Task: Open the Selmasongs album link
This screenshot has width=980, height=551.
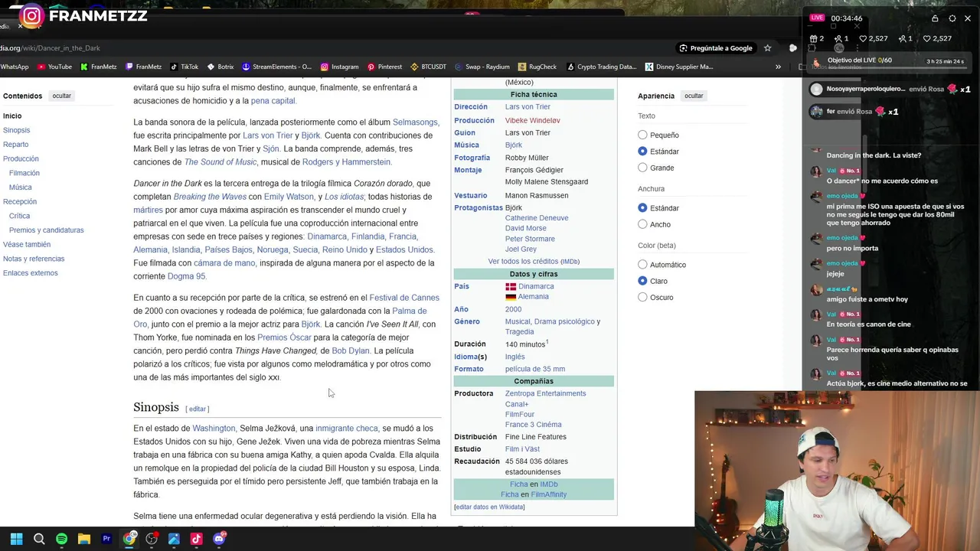Action: tap(415, 122)
